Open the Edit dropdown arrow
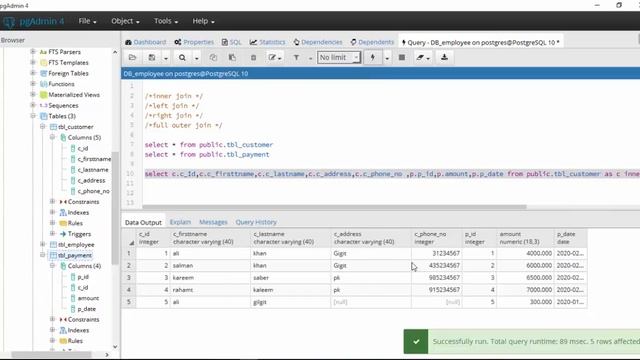This screenshot has width=640, height=360. (280, 58)
